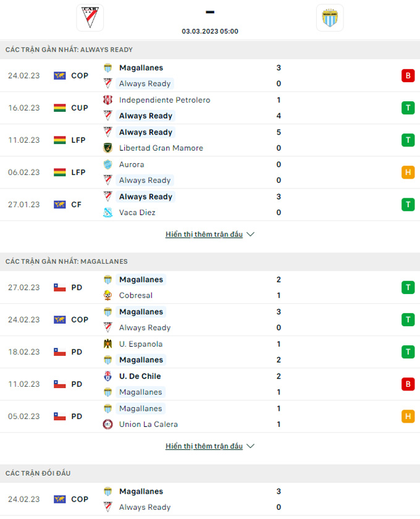This screenshot has width=420, height=519.
Task: Click the red B result badge for 24.02.23
Action: (408, 76)
